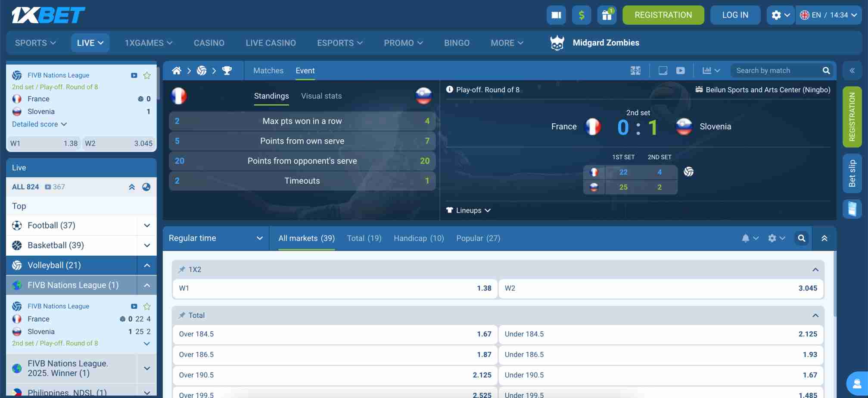Bet on W2 at 3.045 in 1X2 market
The height and width of the screenshot is (398, 868).
point(660,288)
